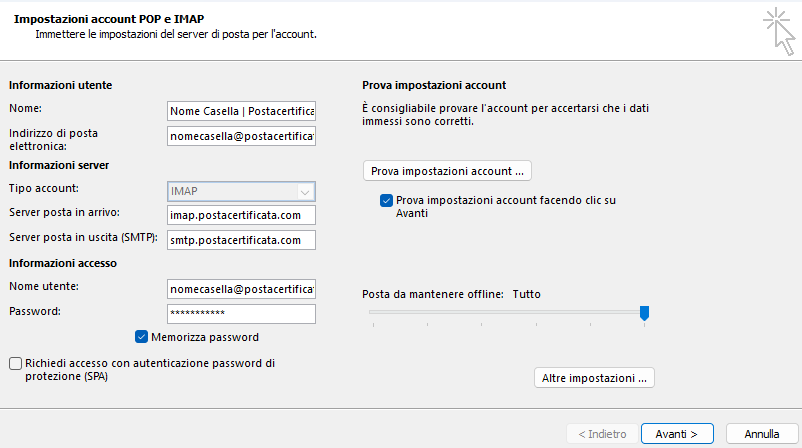Uncheck Prova impostazioni account facendo clic su Avanti
Viewport: 802px width, 448px height.
click(x=386, y=200)
